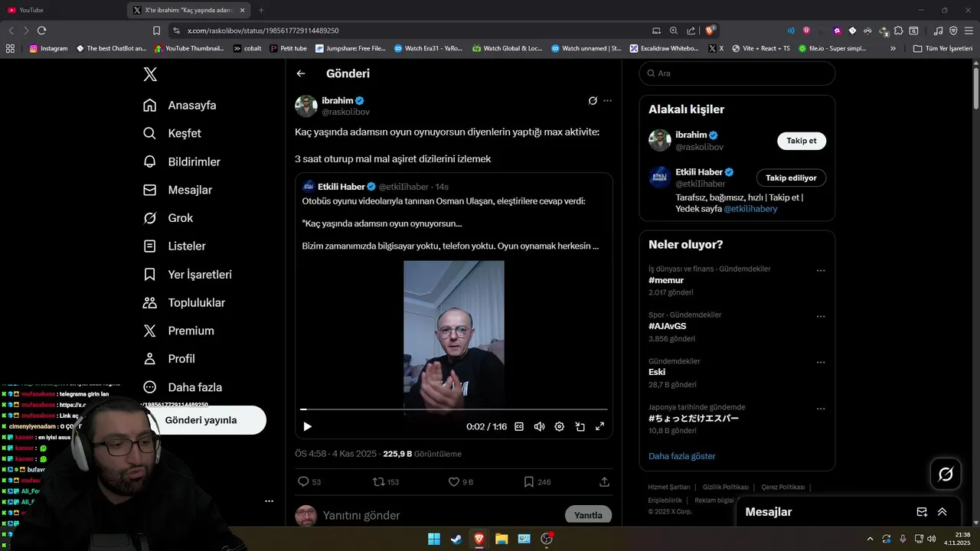980x551 pixels.
Task: Expand the Mesajlar drawer
Action: click(942, 512)
